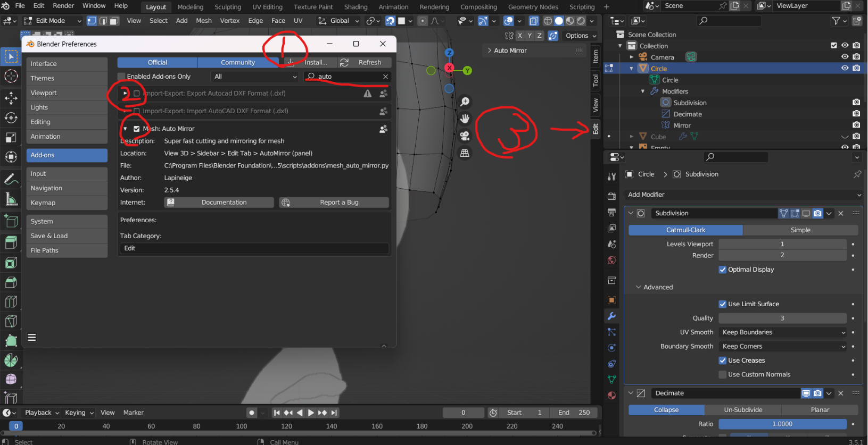This screenshot has height=445, width=868.
Task: Play animation forward
Action: (311, 413)
